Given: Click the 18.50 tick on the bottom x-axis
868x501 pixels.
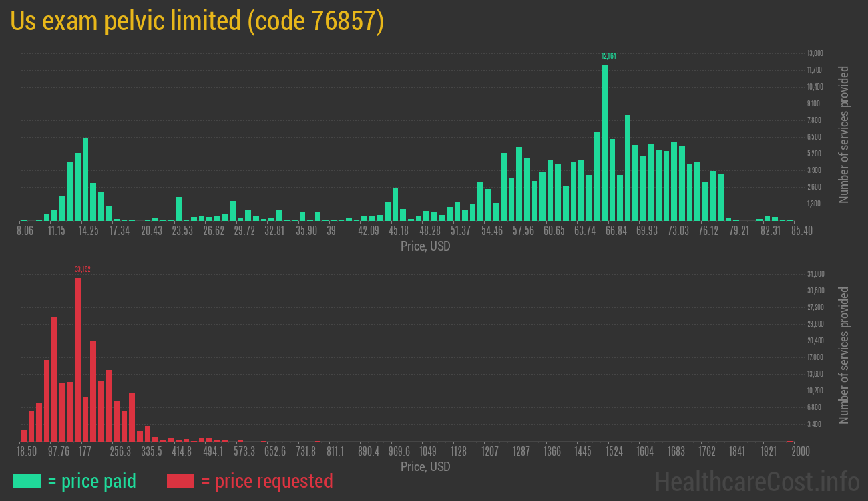Looking at the screenshot, I should (27, 452).
